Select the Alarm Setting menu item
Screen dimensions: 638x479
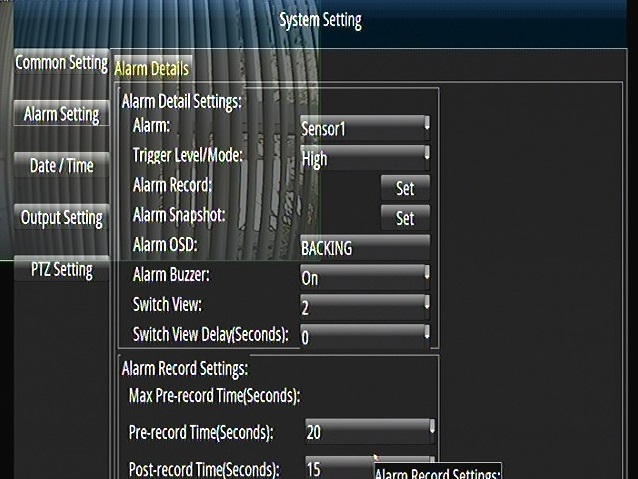(x=61, y=114)
